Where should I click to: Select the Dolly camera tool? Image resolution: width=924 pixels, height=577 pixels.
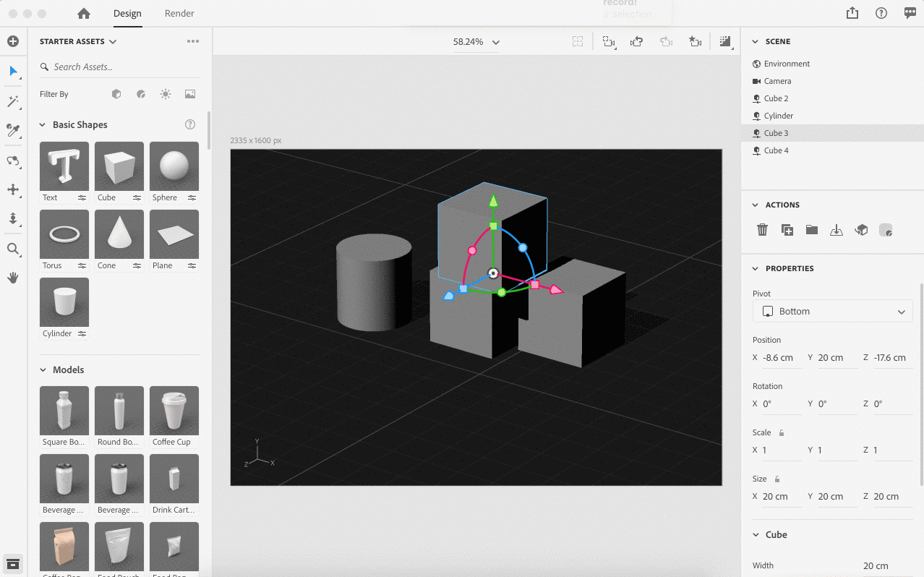(13, 218)
